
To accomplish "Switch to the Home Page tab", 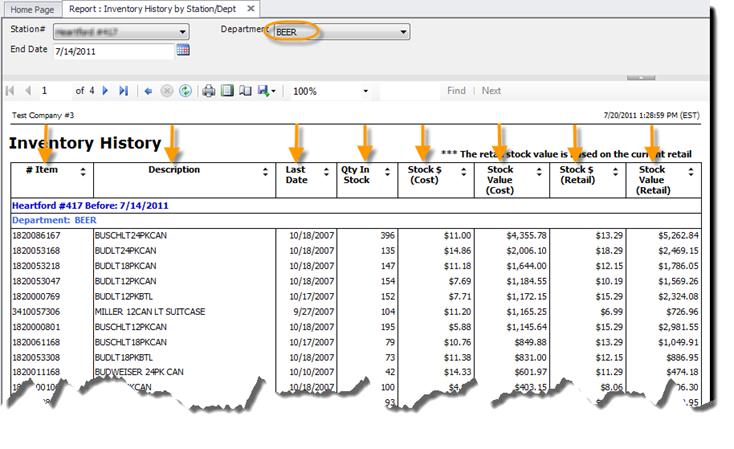I will point(31,9).
